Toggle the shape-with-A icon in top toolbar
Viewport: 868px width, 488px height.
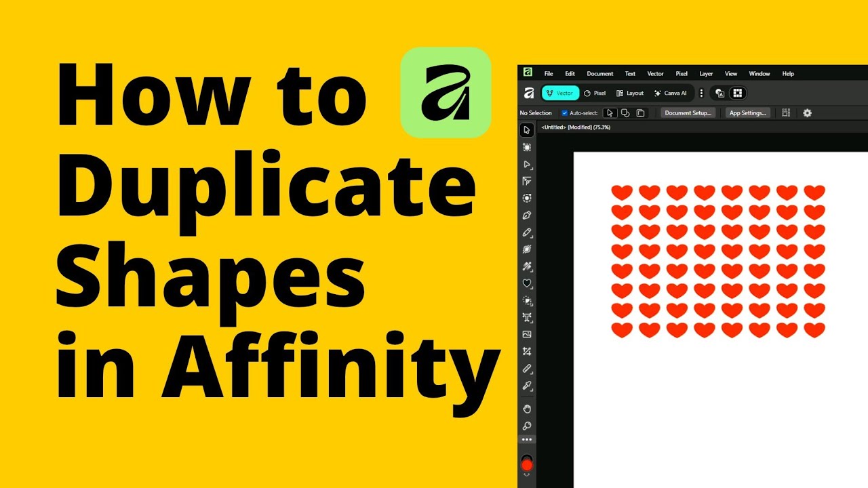pyautogui.click(x=720, y=94)
